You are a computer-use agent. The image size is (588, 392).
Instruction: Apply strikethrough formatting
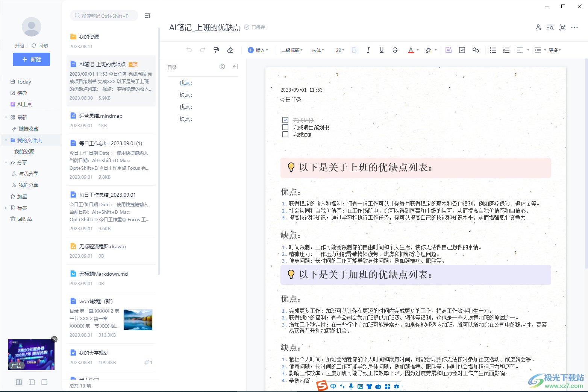[395, 50]
